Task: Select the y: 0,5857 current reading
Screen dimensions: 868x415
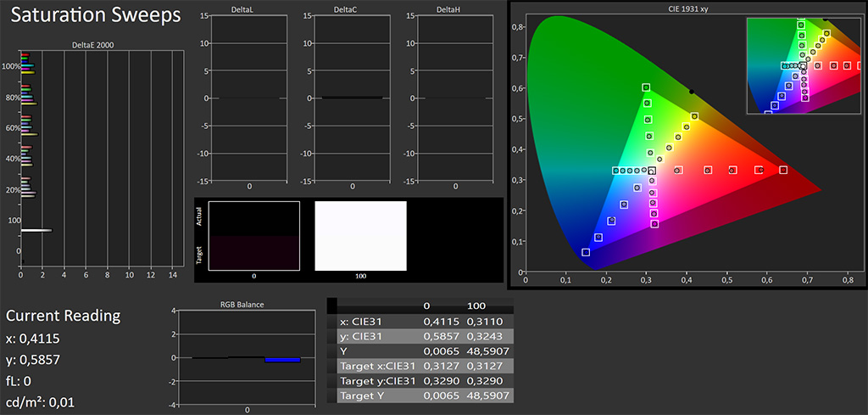Action: click(x=33, y=360)
